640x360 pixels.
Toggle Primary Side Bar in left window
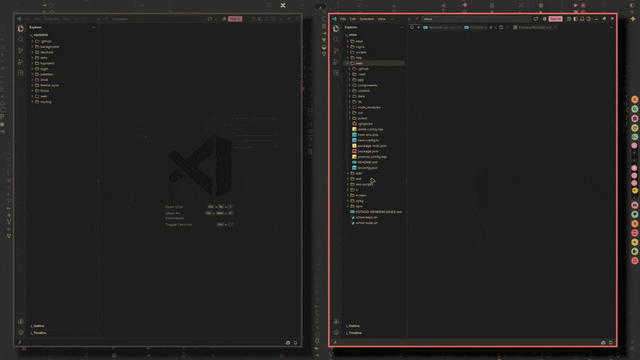[x=260, y=19]
